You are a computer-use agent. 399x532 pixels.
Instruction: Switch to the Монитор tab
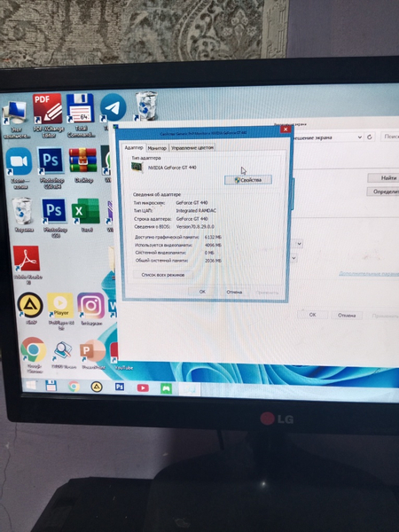157,148
